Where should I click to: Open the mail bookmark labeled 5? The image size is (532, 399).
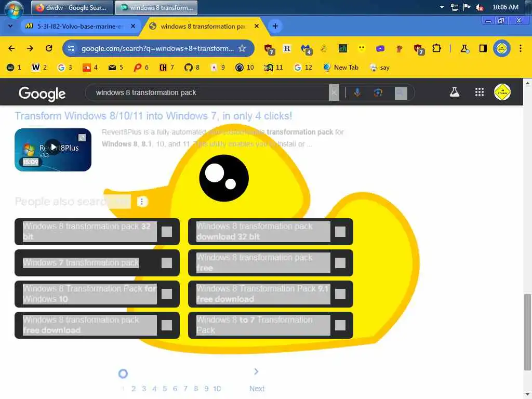(116, 68)
